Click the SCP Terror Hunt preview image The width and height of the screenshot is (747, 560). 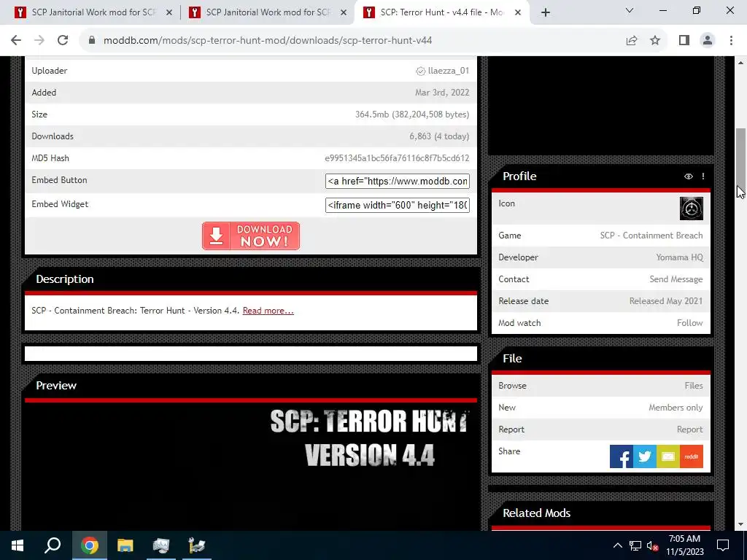point(251,467)
